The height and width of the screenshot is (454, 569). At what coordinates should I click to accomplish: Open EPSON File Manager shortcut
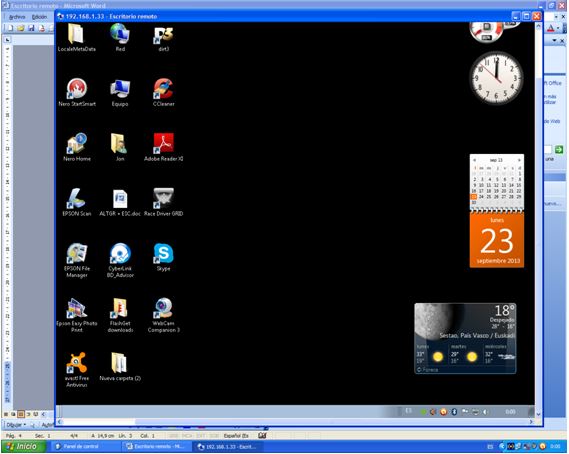(x=77, y=260)
